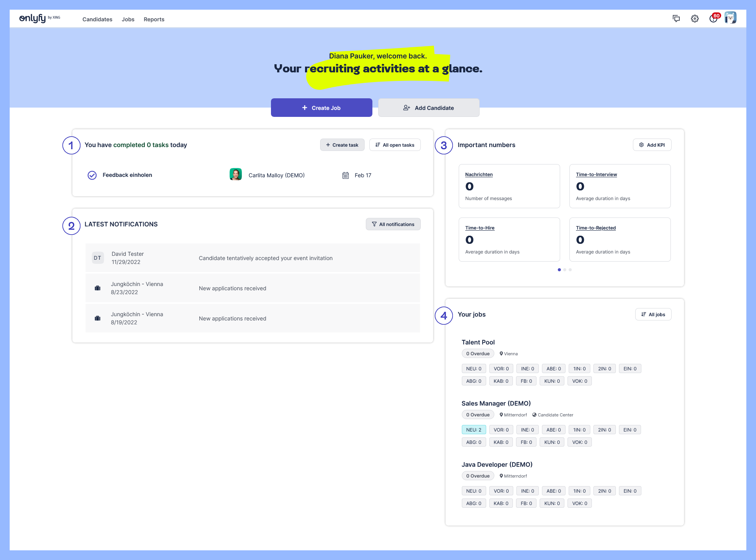Toggle completion check on Feedback einholen task

[x=92, y=175]
